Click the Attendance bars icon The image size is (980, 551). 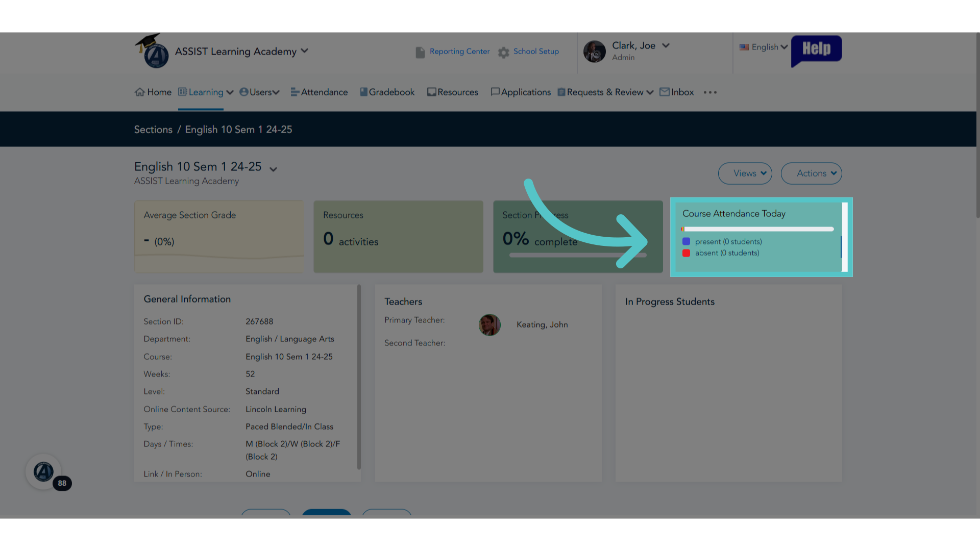pyautogui.click(x=295, y=92)
